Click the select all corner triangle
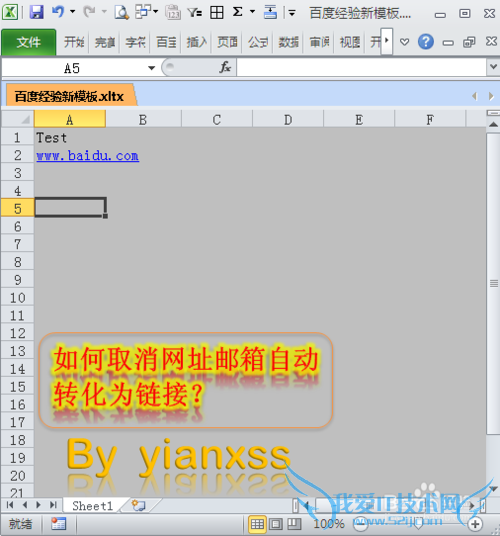 [x=18, y=119]
